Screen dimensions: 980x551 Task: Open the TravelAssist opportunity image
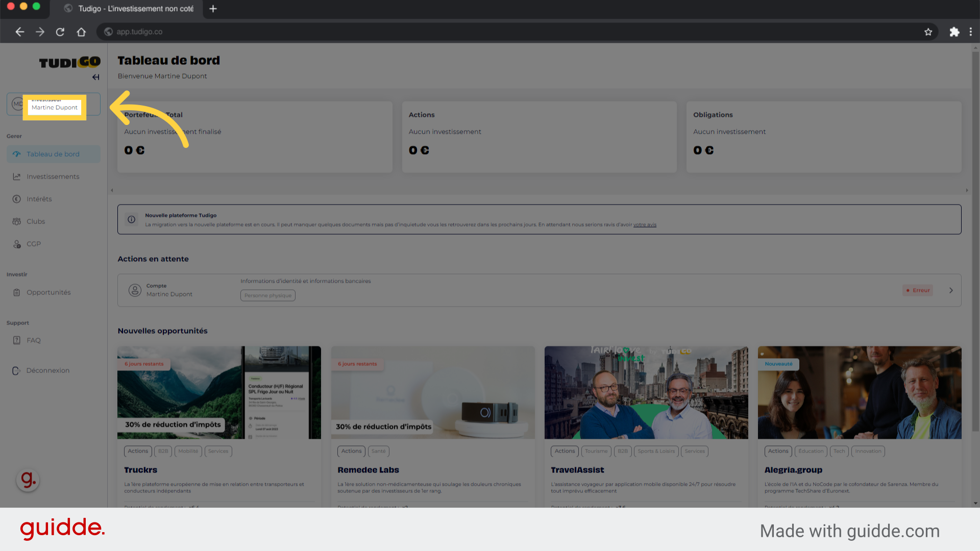[646, 392]
